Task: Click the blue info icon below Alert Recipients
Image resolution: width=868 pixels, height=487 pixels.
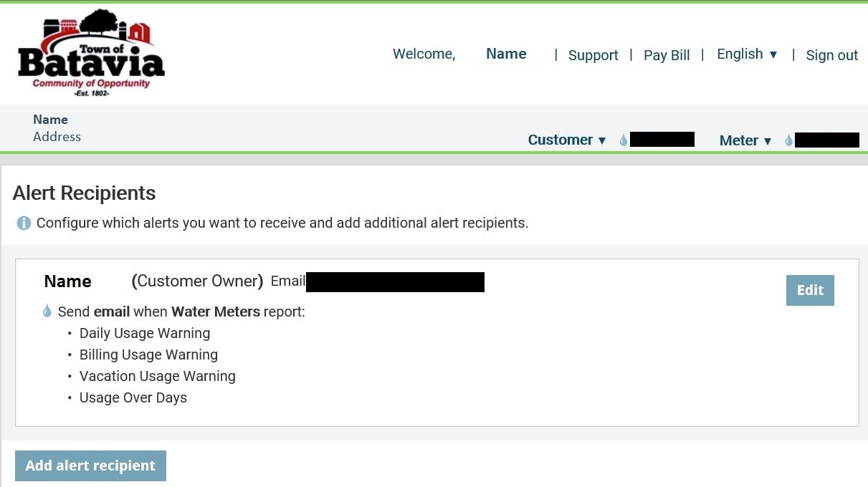Action: pos(24,223)
